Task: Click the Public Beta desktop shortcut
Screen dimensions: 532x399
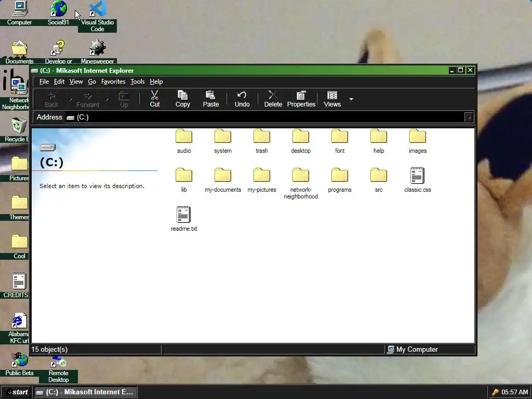Action: (19, 365)
